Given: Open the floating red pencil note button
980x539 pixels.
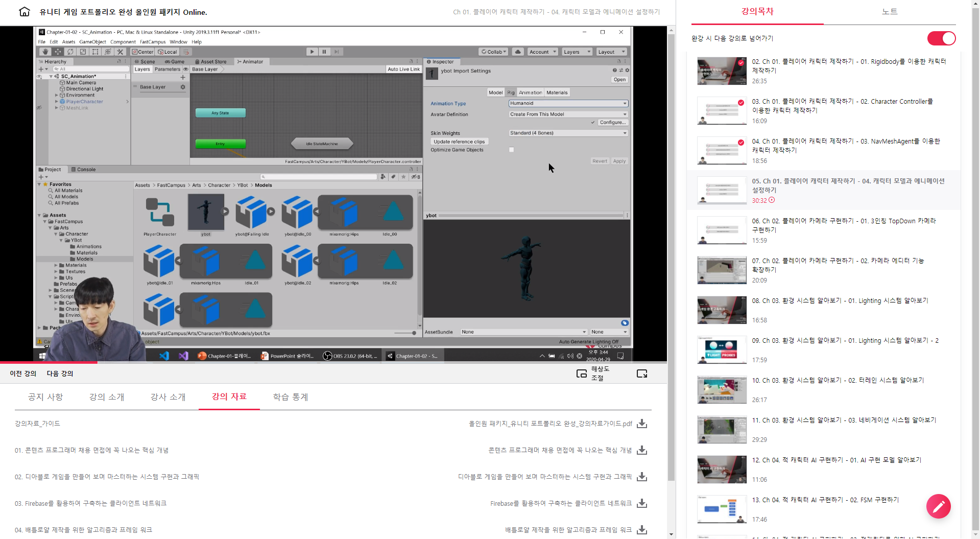Looking at the screenshot, I should [x=938, y=506].
